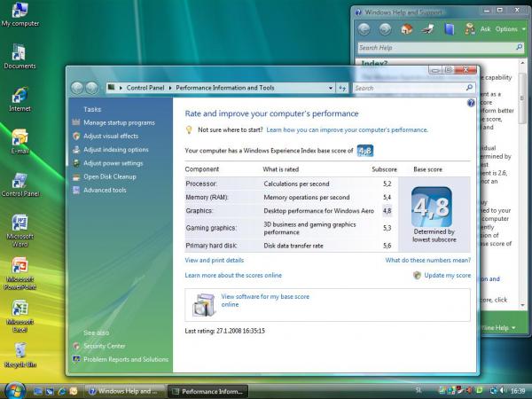Open Microsoft Excel desktop shortcut
Viewport: 532px width, 399px height.
pyautogui.click(x=19, y=309)
